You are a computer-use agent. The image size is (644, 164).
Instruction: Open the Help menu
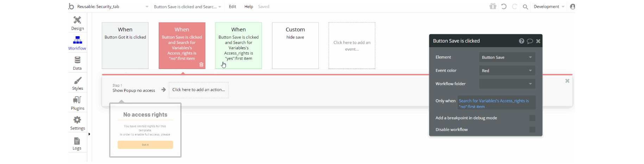tap(249, 7)
